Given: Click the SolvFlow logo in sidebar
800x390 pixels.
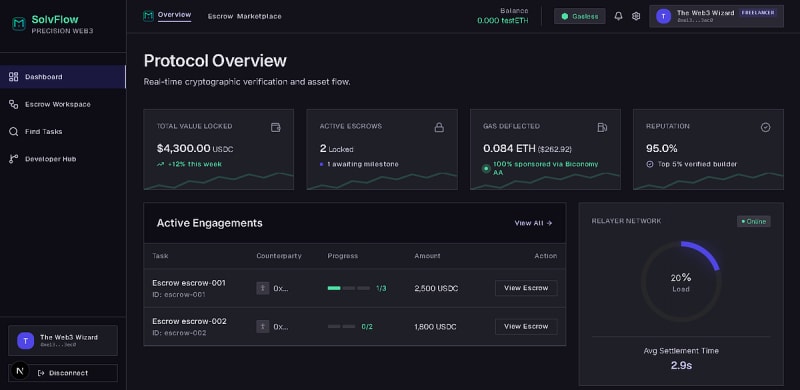Looking at the screenshot, I should pyautogui.click(x=19, y=23).
